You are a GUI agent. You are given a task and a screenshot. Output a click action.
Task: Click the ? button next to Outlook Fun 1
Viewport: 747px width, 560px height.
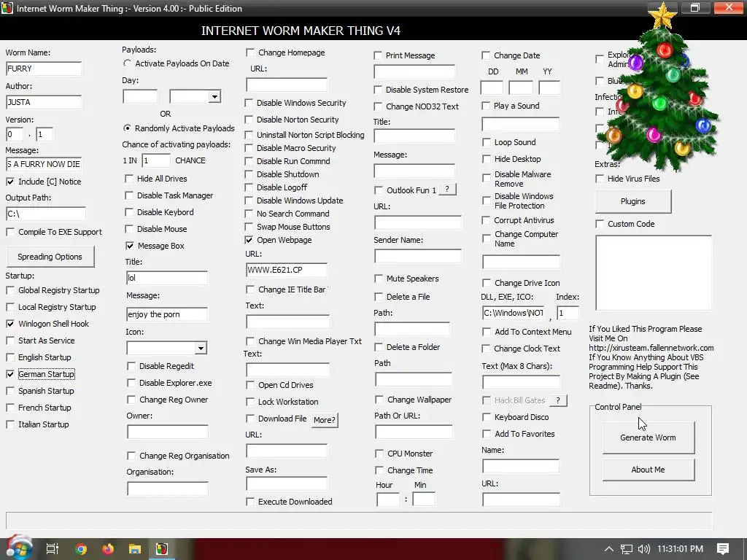click(x=447, y=190)
